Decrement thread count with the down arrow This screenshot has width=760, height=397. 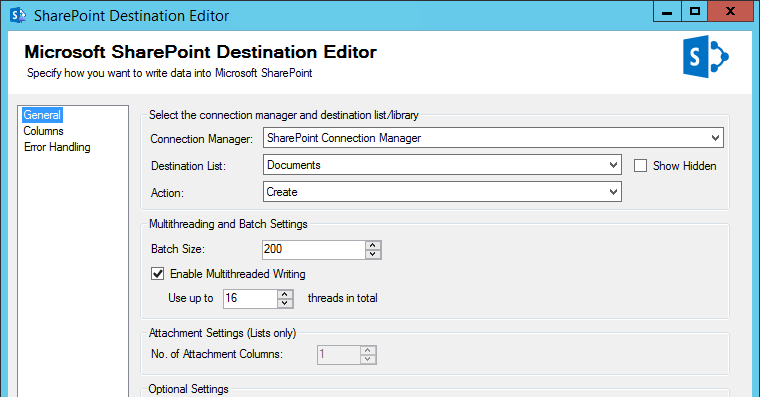pyautogui.click(x=285, y=303)
